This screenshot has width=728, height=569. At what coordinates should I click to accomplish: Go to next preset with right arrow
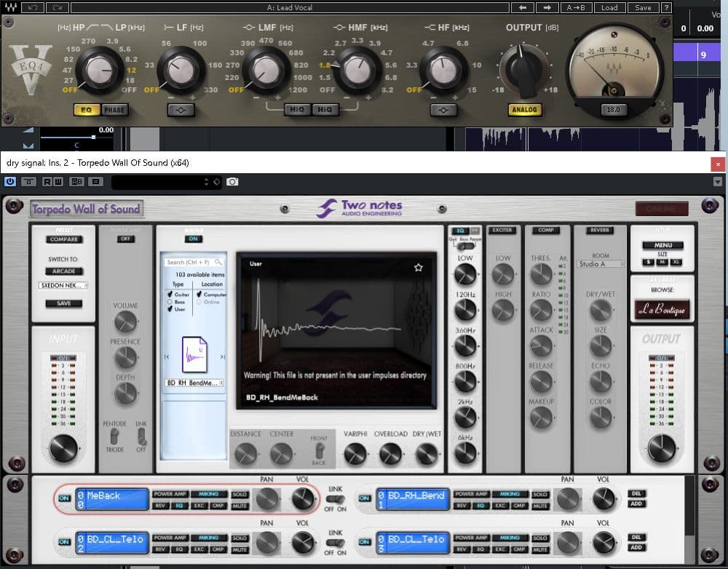[547, 7]
